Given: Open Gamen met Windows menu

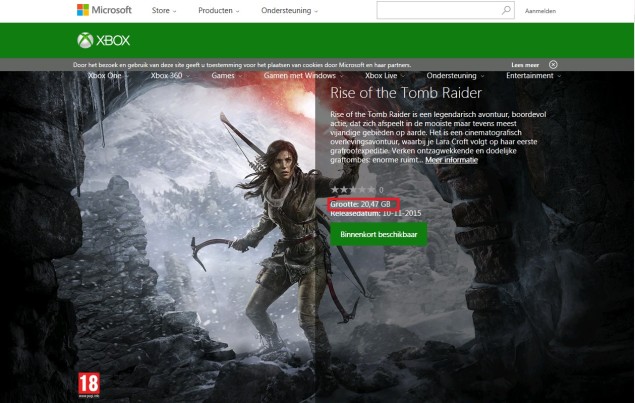Looking at the screenshot, I should pyautogui.click(x=301, y=76).
